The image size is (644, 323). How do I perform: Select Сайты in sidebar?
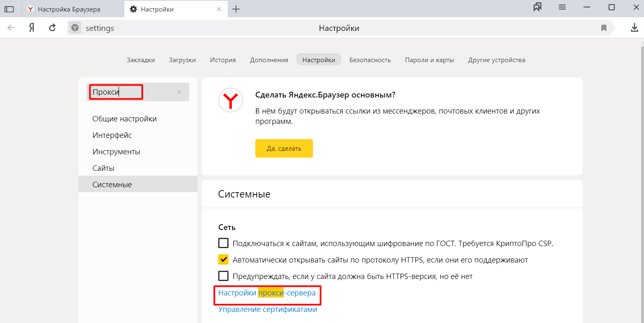coord(103,168)
